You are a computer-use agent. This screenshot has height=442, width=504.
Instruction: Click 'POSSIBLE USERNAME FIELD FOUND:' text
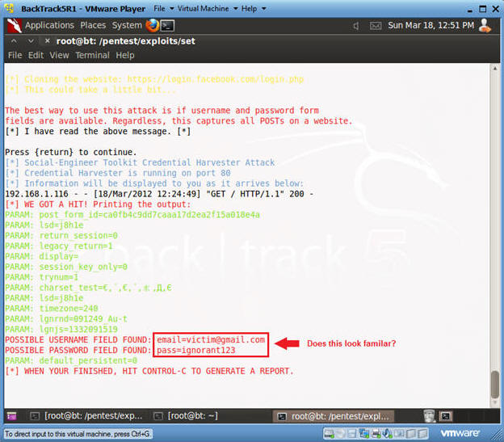(78, 339)
